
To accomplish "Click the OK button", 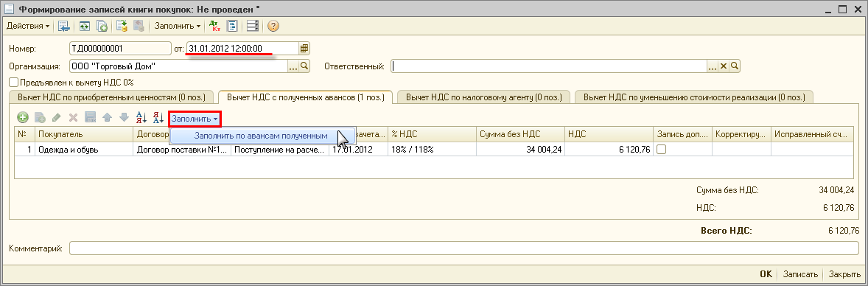I will point(766,274).
